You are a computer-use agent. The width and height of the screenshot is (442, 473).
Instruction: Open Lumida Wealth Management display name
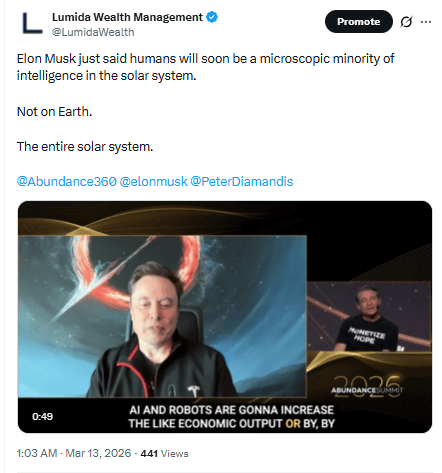(127, 17)
